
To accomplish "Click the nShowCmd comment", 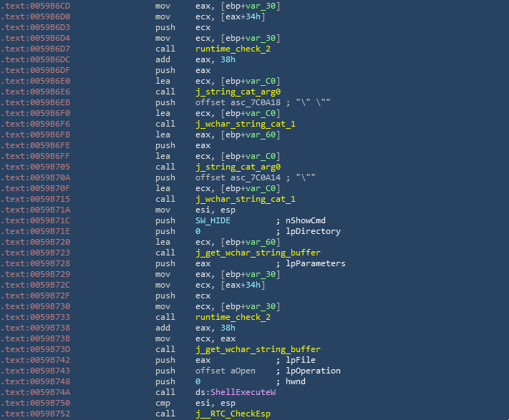I will pos(306,221).
